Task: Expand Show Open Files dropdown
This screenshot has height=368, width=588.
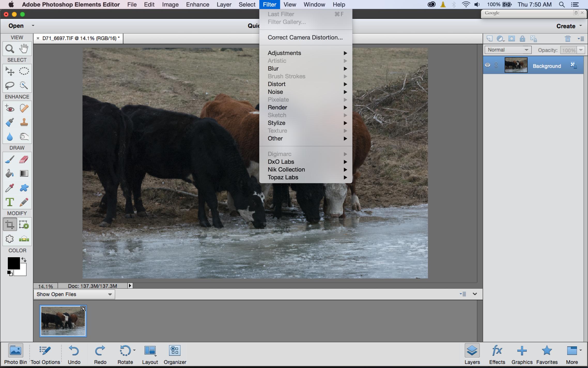Action: (x=74, y=294)
